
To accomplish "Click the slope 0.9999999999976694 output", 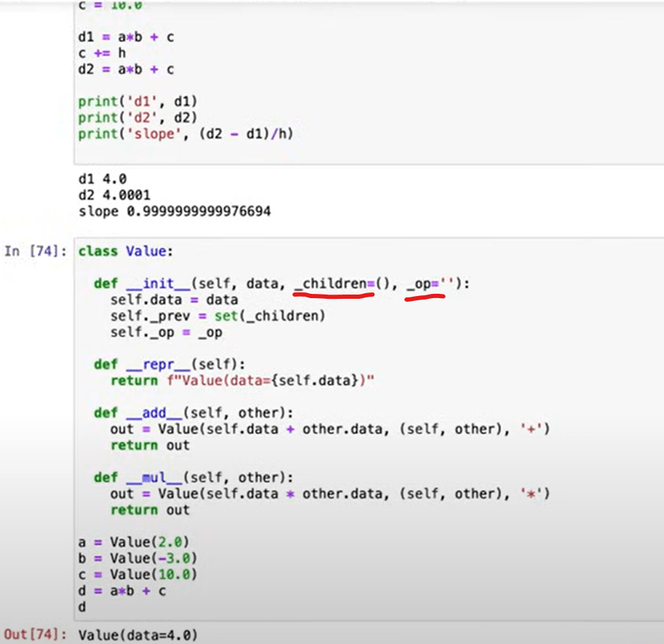I will click(x=174, y=212).
